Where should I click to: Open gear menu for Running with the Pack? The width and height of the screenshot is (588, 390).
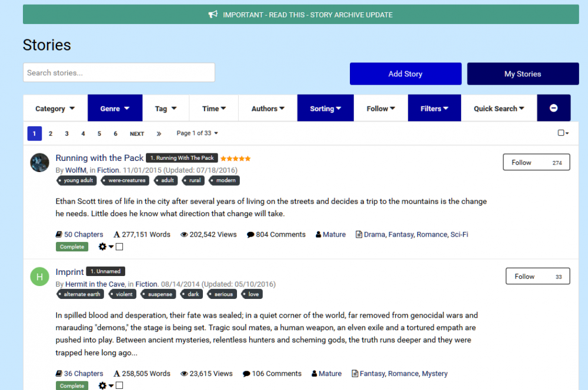(105, 247)
